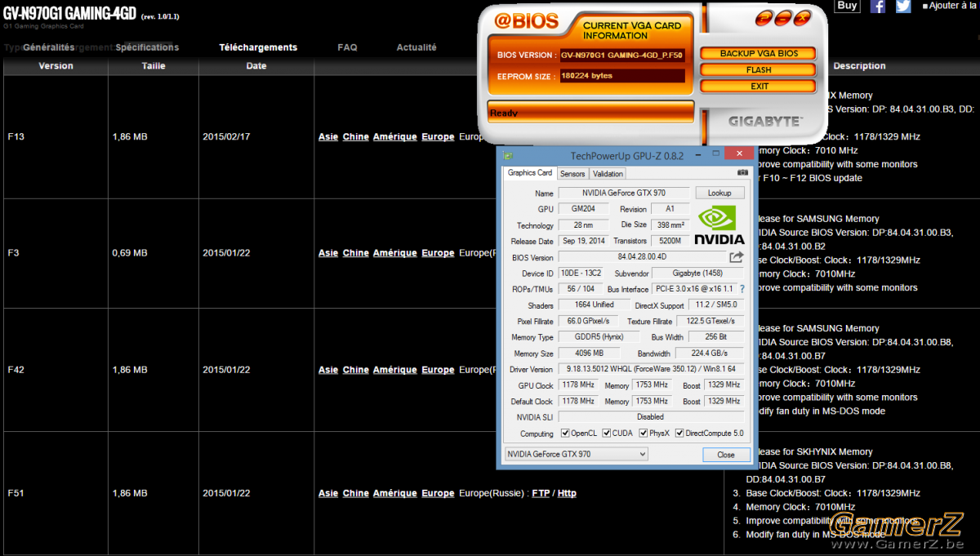
Task: Click the Close button at GPU-Z's bottom
Action: 725,455
